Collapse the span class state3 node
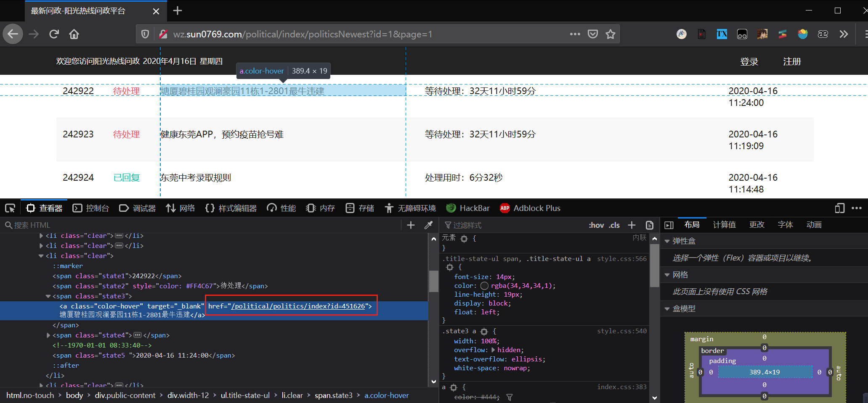The height and width of the screenshot is (403, 868). tap(48, 296)
